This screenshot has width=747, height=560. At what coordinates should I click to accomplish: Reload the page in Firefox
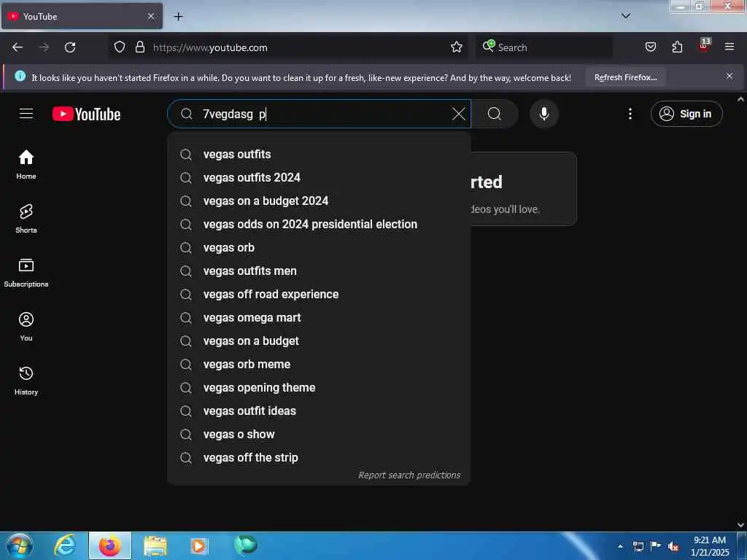70,47
